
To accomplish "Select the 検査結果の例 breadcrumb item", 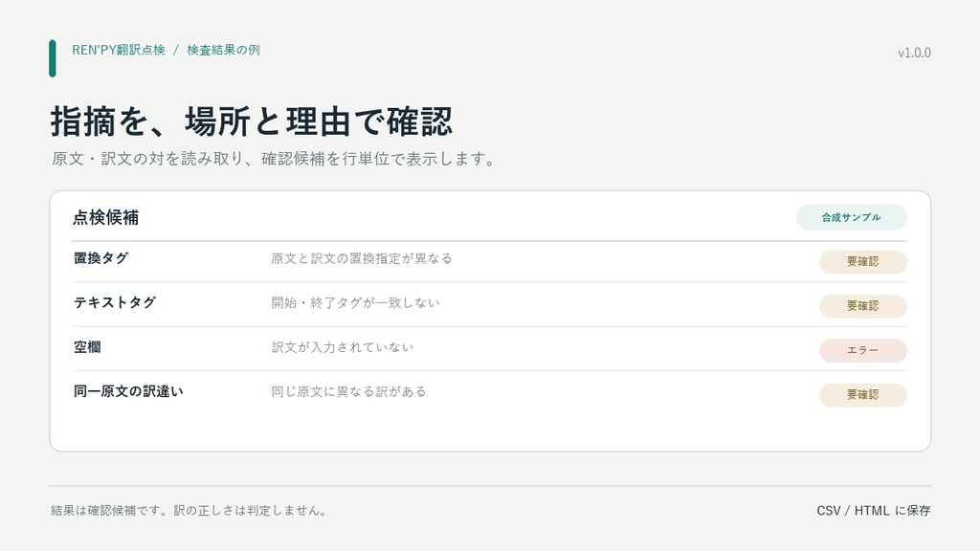I will click(223, 50).
